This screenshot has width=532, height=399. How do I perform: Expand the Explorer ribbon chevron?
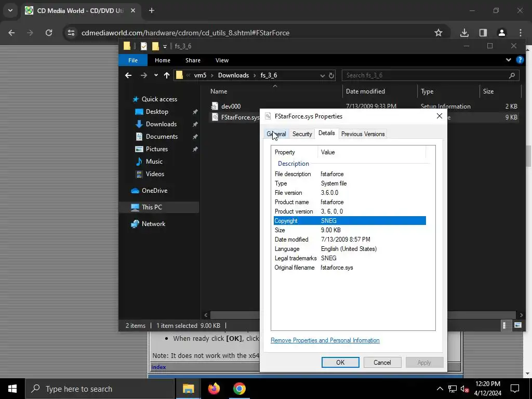[508, 60]
